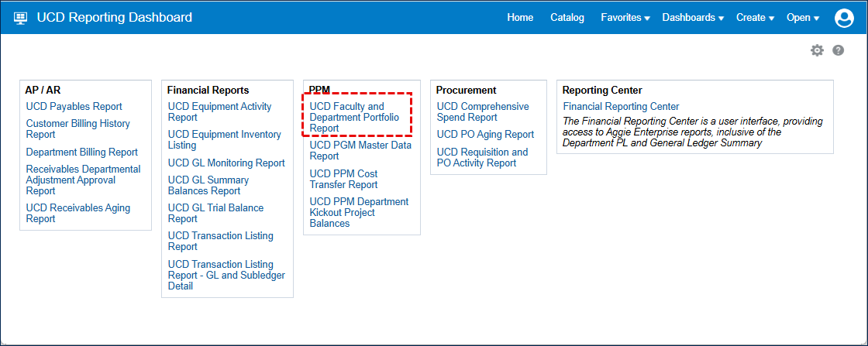Open the user profile avatar icon
The image size is (868, 346).
(844, 18)
